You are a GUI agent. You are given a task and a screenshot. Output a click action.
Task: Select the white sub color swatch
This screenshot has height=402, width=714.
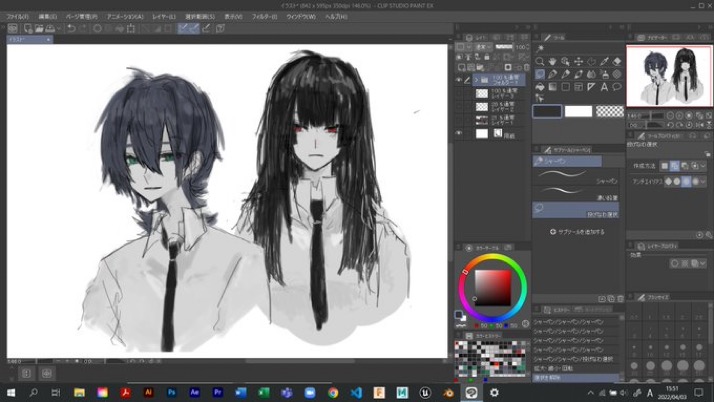tap(578, 111)
